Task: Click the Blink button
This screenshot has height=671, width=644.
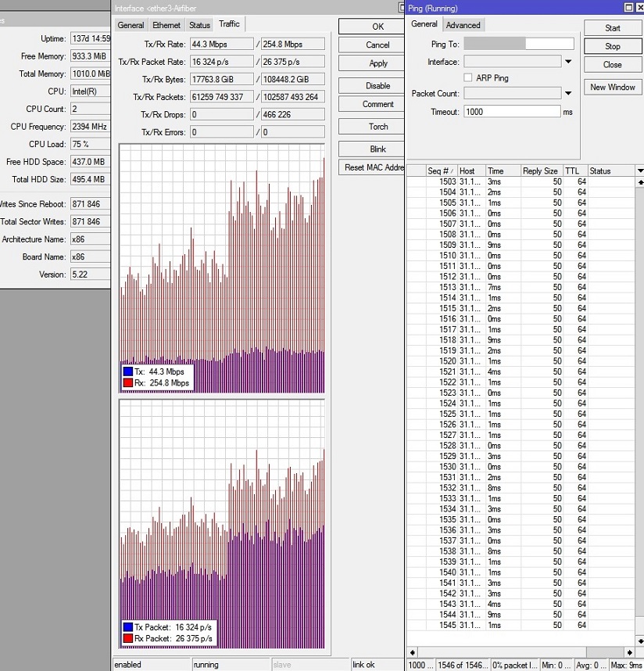Action: coord(371,149)
